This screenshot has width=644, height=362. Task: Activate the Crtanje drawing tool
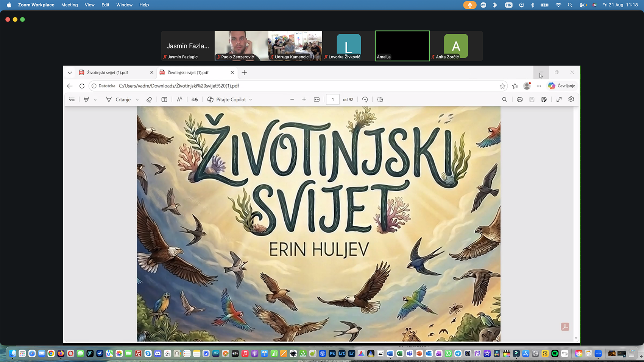click(x=119, y=99)
